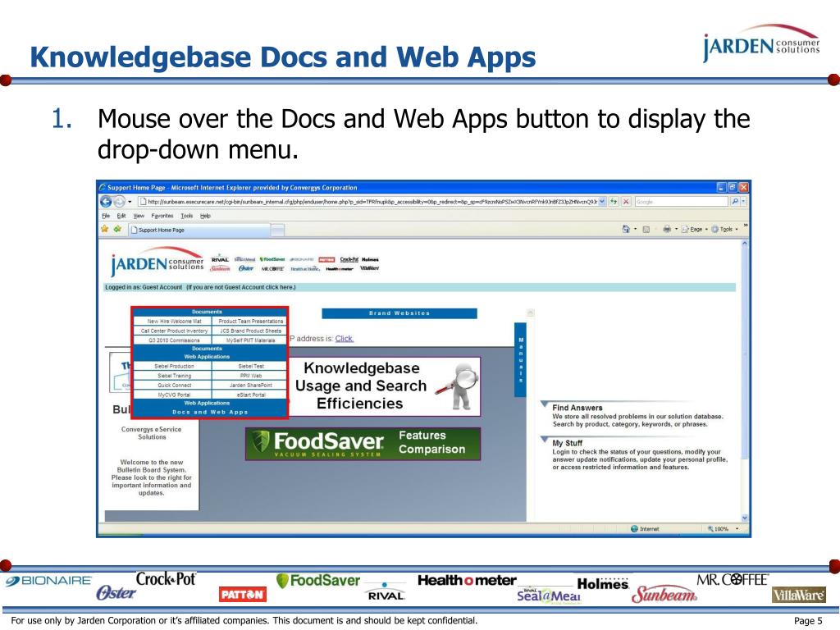The height and width of the screenshot is (630, 840).
Task: Select JCS Brand Product Sheets
Action: pyautogui.click(x=251, y=331)
